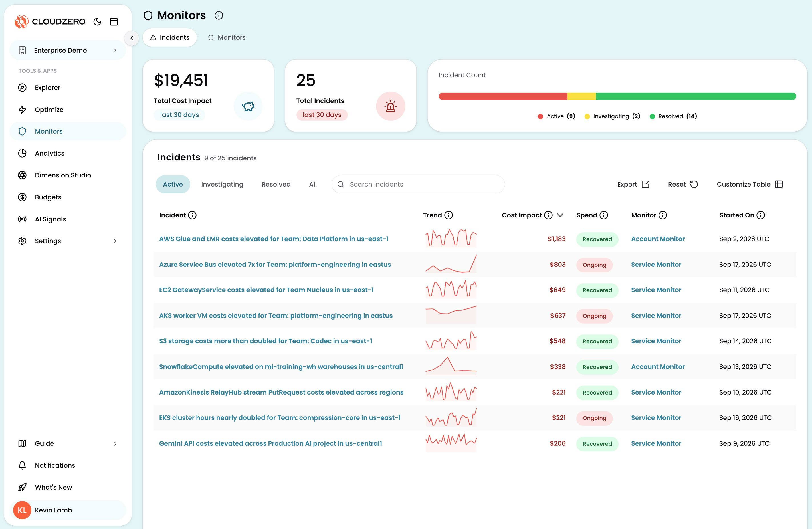
Task: Click the red alarm siren icon
Action: click(390, 106)
